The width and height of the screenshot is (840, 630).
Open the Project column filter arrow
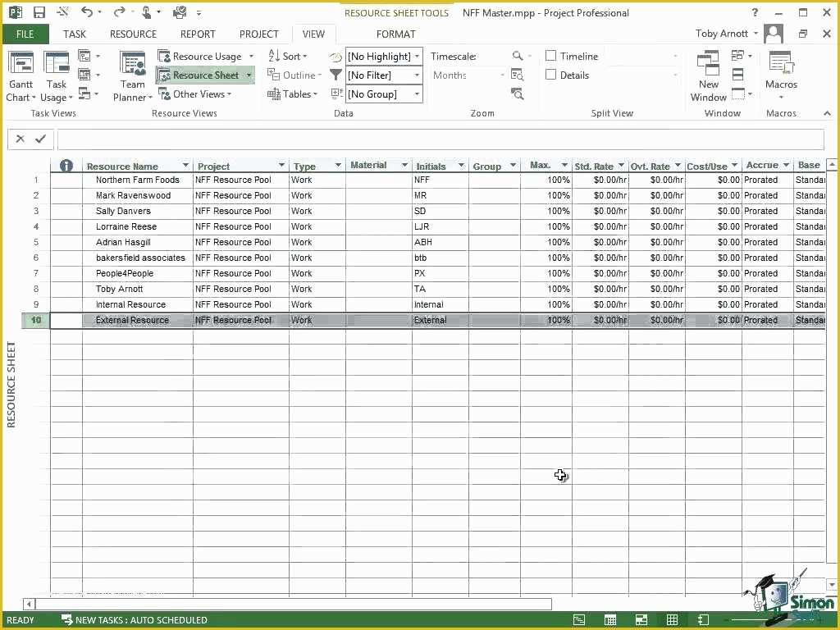pos(281,165)
